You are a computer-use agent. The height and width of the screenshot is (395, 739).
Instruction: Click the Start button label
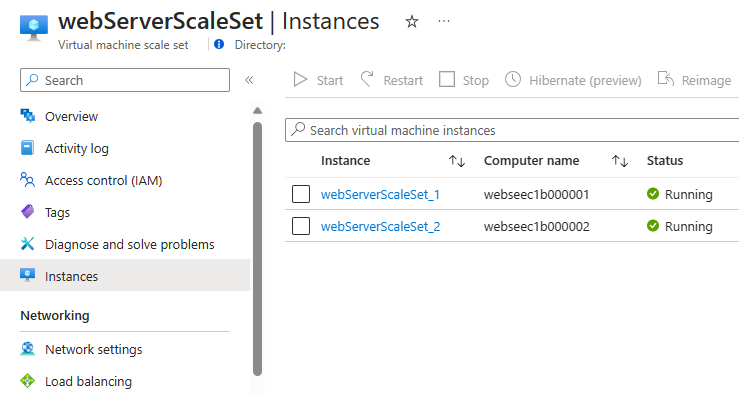click(330, 81)
